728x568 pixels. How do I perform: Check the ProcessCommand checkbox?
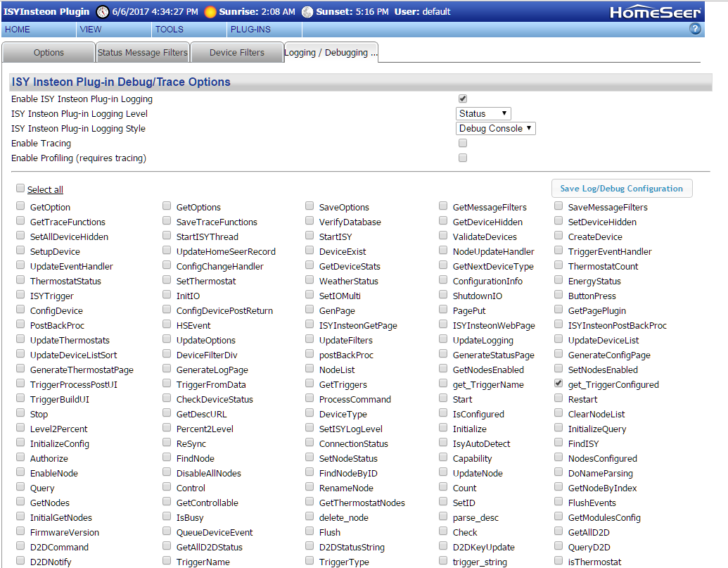(309, 398)
